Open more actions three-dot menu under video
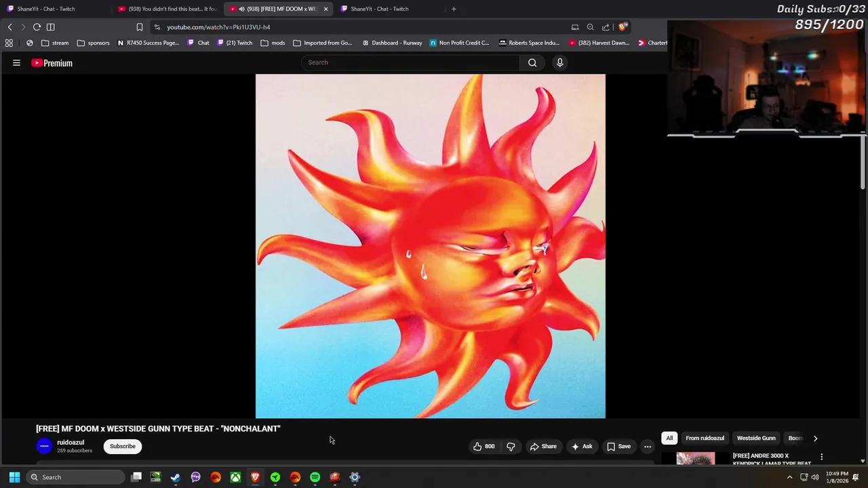The width and height of the screenshot is (868, 488). [x=648, y=446]
